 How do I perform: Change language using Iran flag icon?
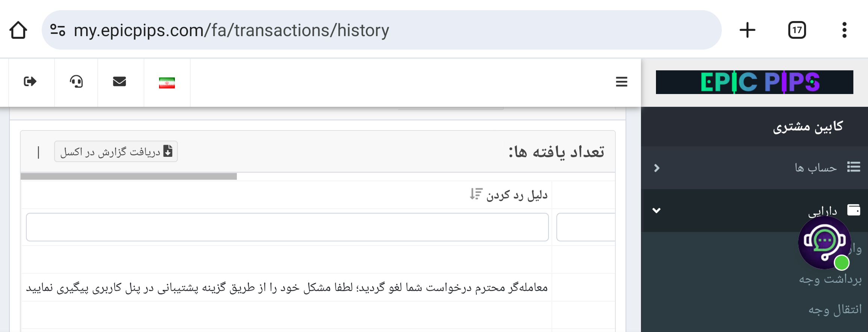(x=167, y=83)
